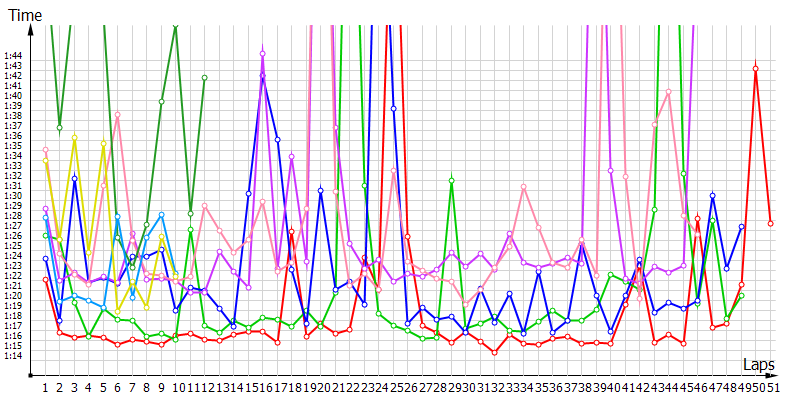
Task: Click the blue line's peak at lap 3
Action: point(74,178)
